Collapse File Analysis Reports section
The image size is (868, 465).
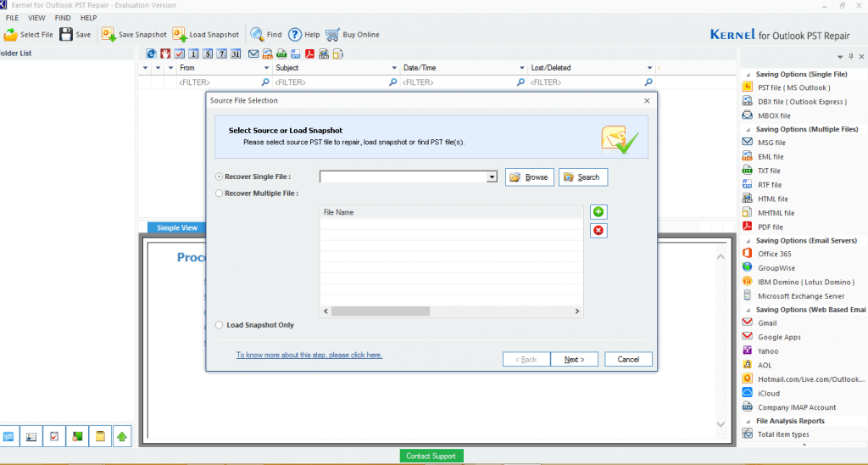pos(748,421)
